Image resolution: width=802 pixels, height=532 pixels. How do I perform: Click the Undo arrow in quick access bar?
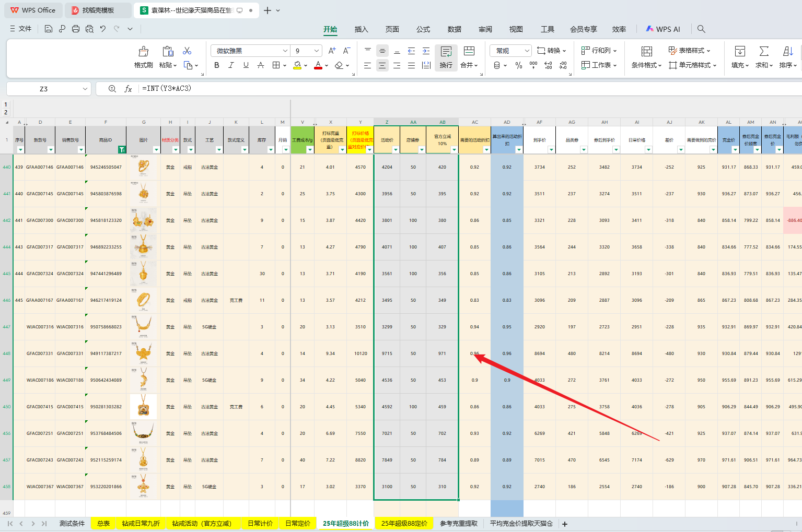[103, 29]
